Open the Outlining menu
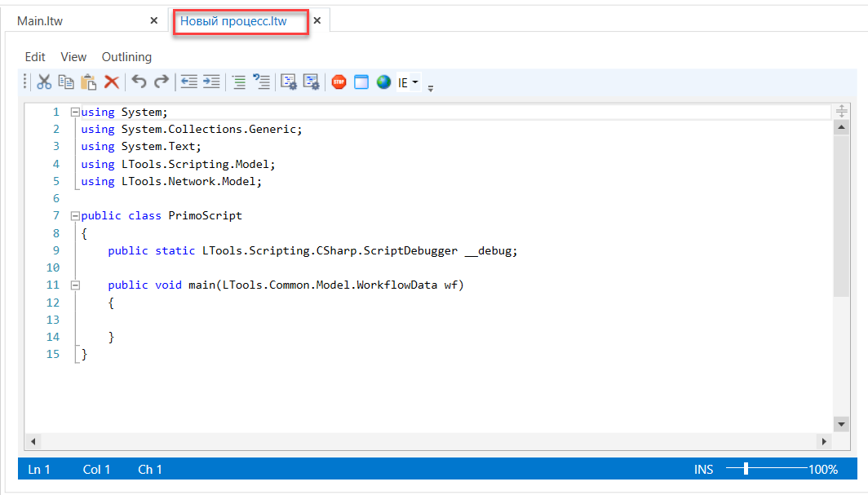The height and width of the screenshot is (495, 868). 126,57
